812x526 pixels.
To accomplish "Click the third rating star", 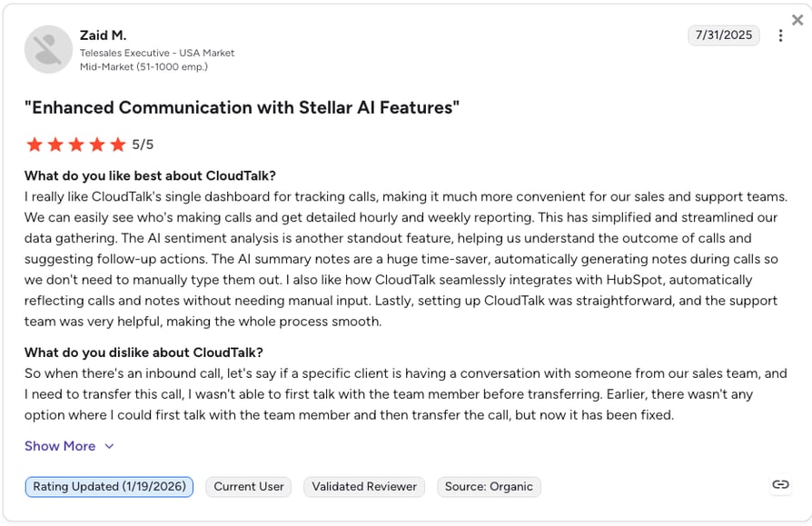I will [x=76, y=144].
